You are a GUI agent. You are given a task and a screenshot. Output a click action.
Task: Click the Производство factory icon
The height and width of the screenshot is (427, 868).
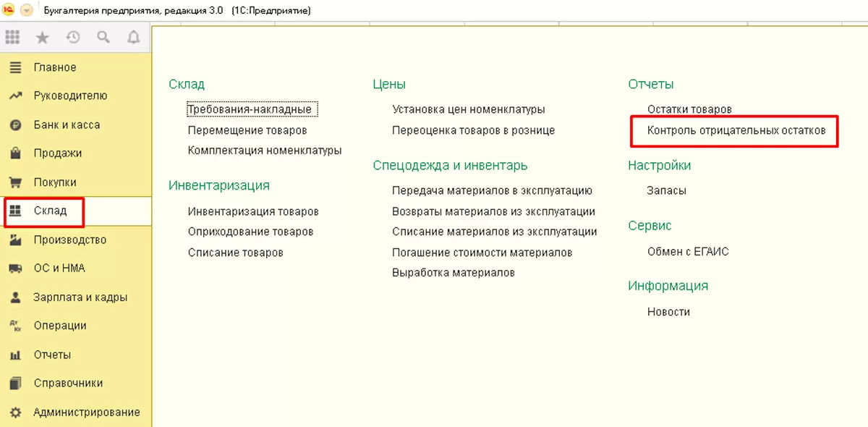tap(15, 240)
